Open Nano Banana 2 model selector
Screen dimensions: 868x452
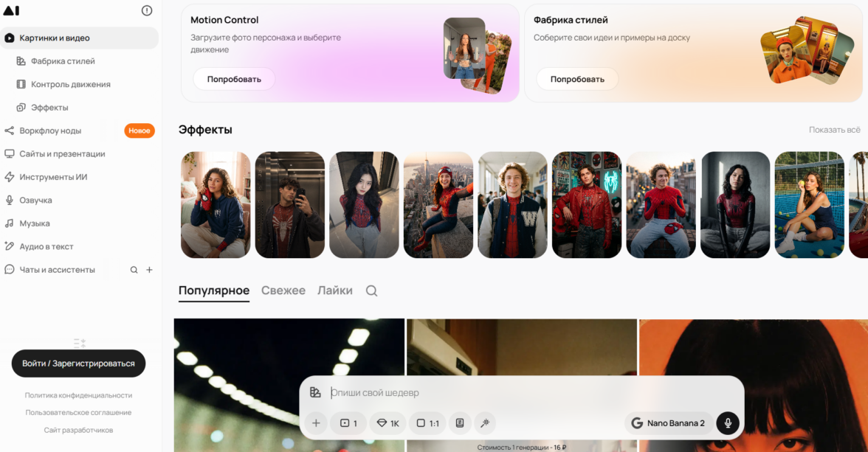(x=668, y=423)
